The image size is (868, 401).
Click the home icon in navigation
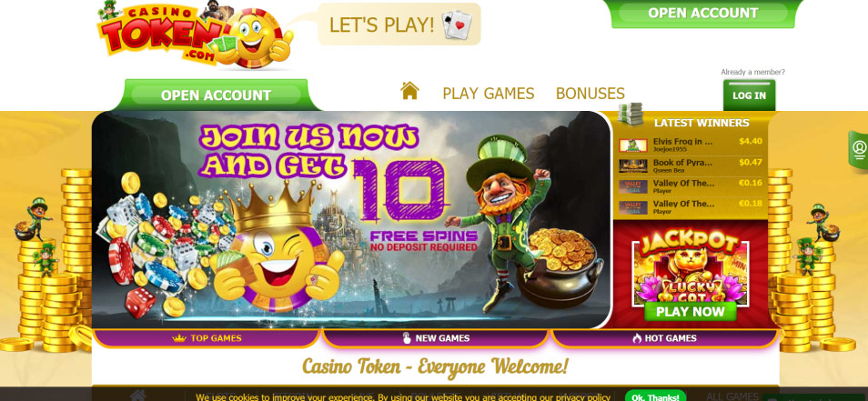pyautogui.click(x=409, y=91)
